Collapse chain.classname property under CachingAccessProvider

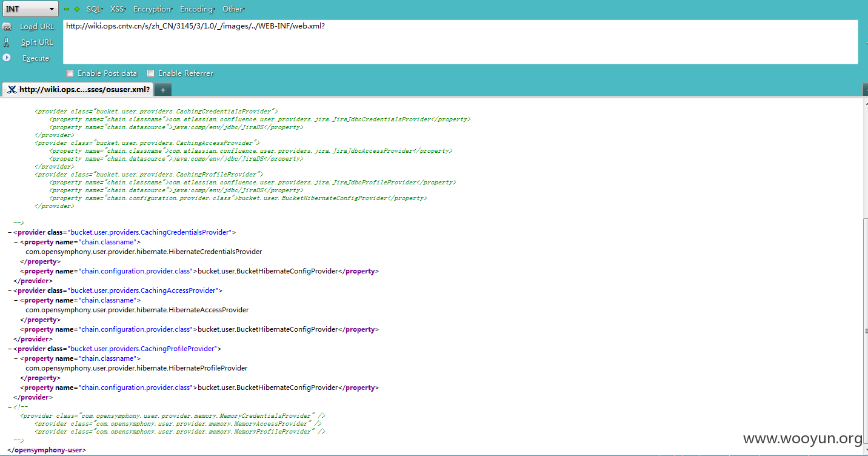coord(16,300)
